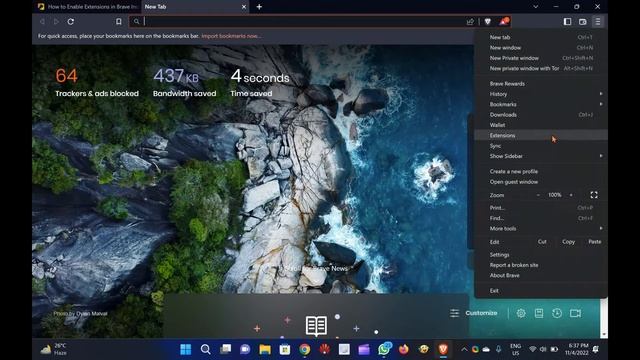The image size is (640, 360).
Task: Click the address bar input field
Action: point(302,22)
